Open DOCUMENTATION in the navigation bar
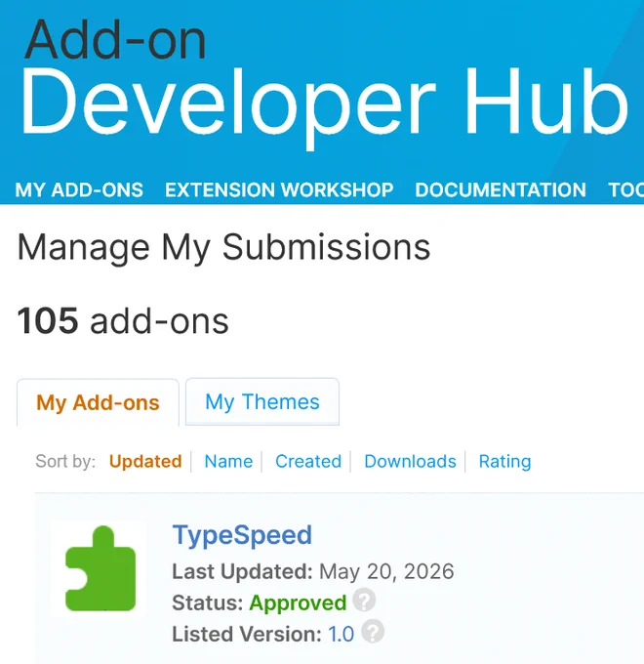 pos(501,189)
